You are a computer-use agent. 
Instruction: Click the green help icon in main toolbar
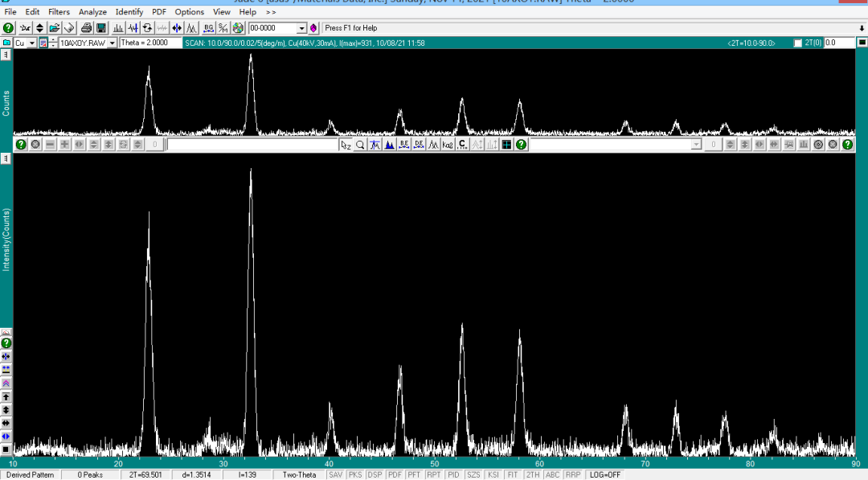[x=8, y=28]
